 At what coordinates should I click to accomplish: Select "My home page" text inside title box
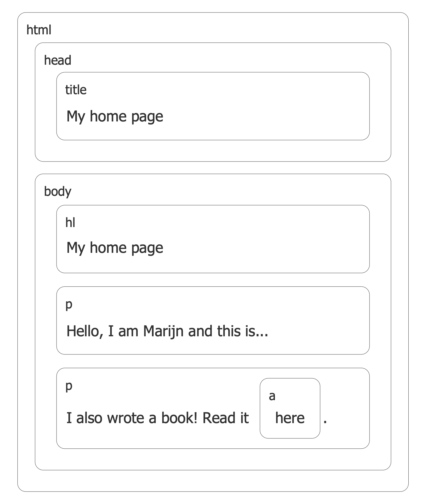[115, 116]
